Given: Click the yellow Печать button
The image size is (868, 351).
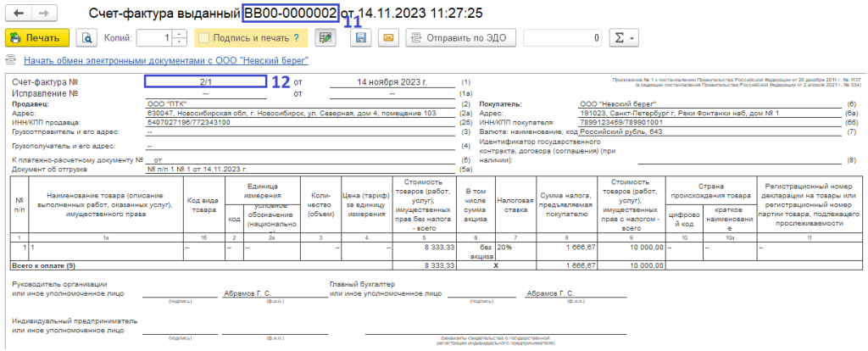Looking at the screenshot, I should point(37,38).
